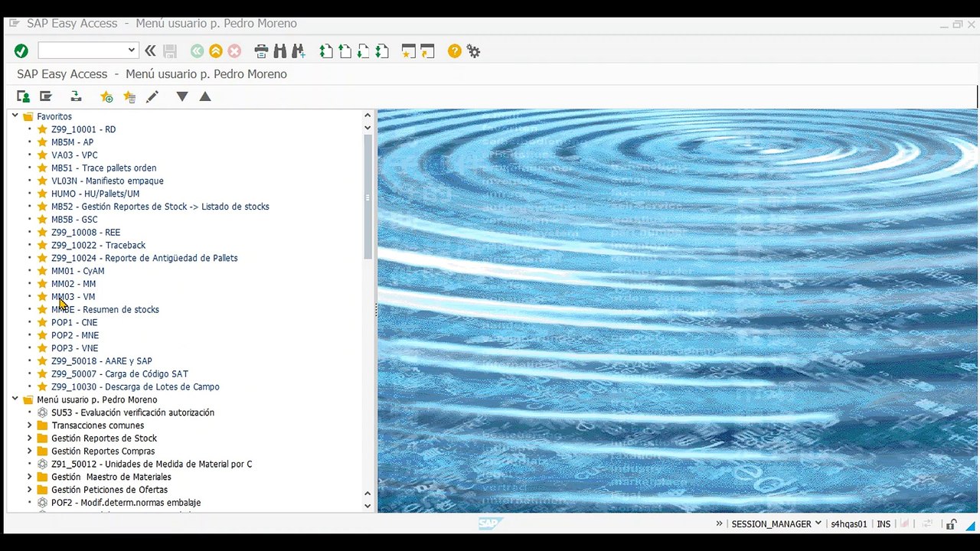Collapse the Favoritos folder
The height and width of the screenshot is (551, 980).
tap(15, 116)
